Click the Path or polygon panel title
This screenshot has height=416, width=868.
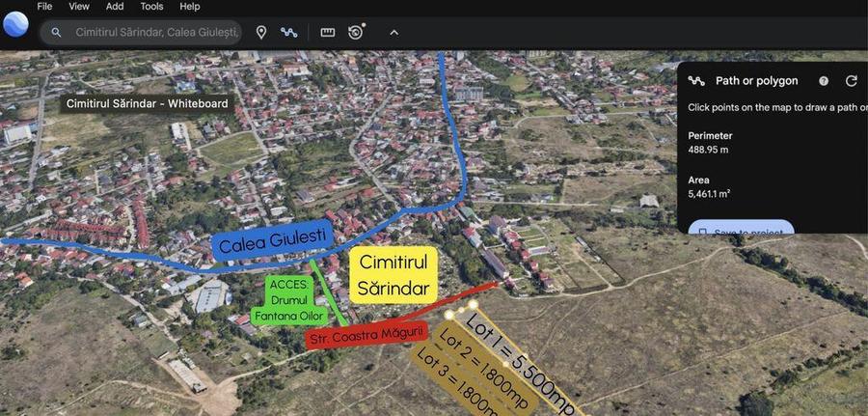(757, 81)
